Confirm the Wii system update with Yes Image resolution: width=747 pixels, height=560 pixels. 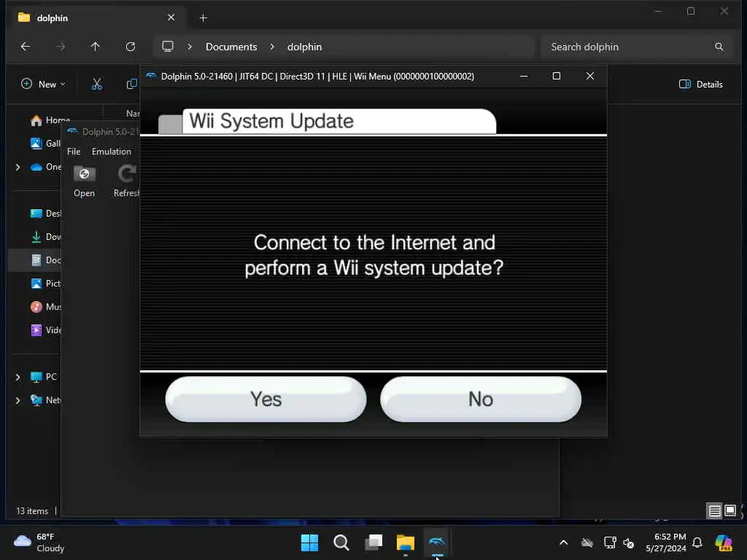pos(266,399)
